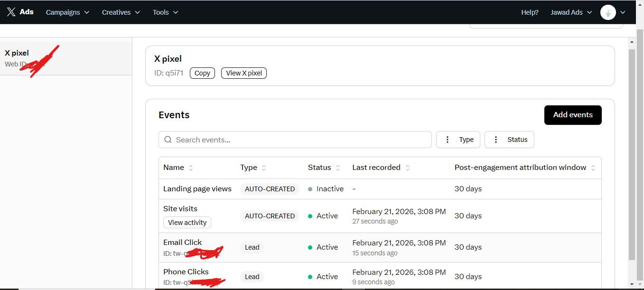Sort events by Name column arrows

pyautogui.click(x=191, y=168)
